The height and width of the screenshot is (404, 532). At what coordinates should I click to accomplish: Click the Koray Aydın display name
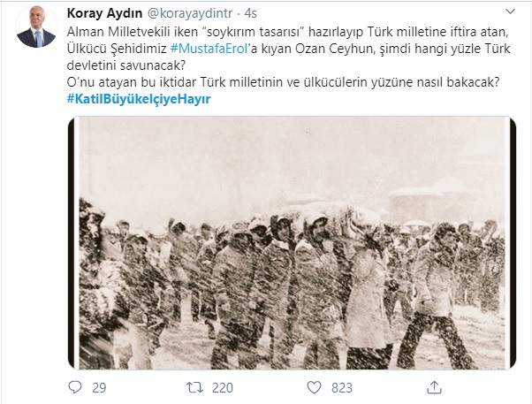tap(104, 13)
